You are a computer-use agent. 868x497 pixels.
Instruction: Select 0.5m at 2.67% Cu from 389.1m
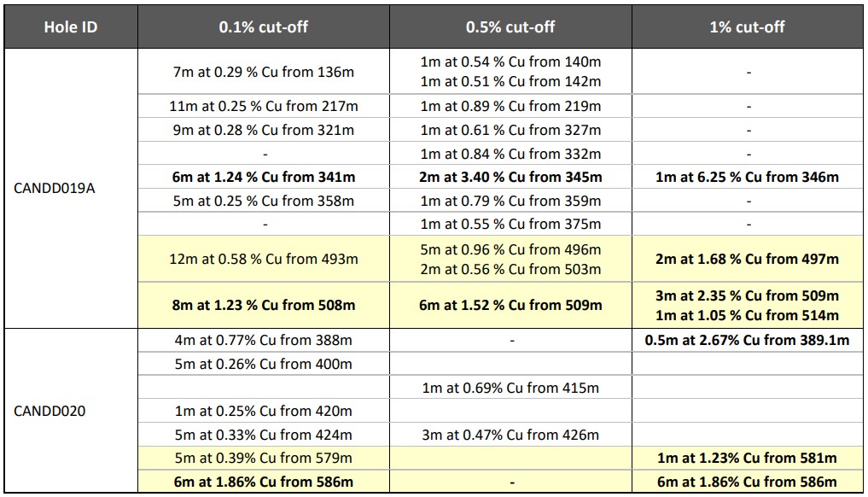tap(748, 340)
